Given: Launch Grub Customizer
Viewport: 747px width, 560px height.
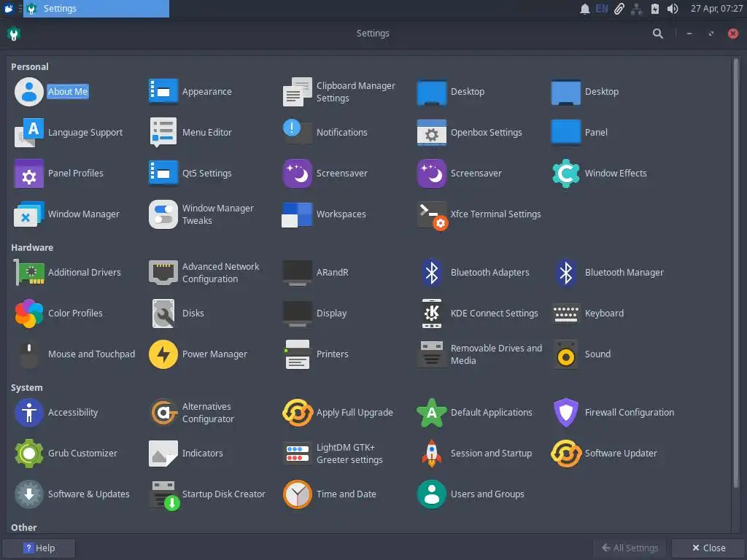Looking at the screenshot, I should [x=66, y=454].
